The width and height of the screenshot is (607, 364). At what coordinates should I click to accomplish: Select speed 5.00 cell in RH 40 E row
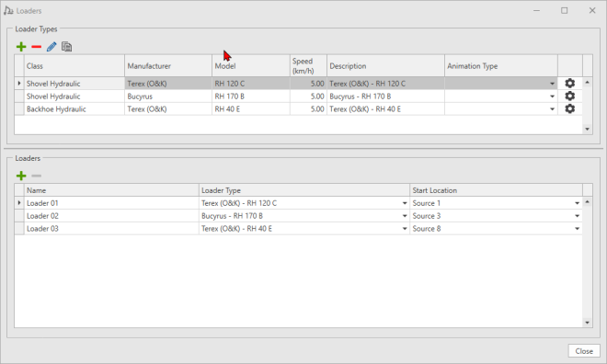pos(308,109)
